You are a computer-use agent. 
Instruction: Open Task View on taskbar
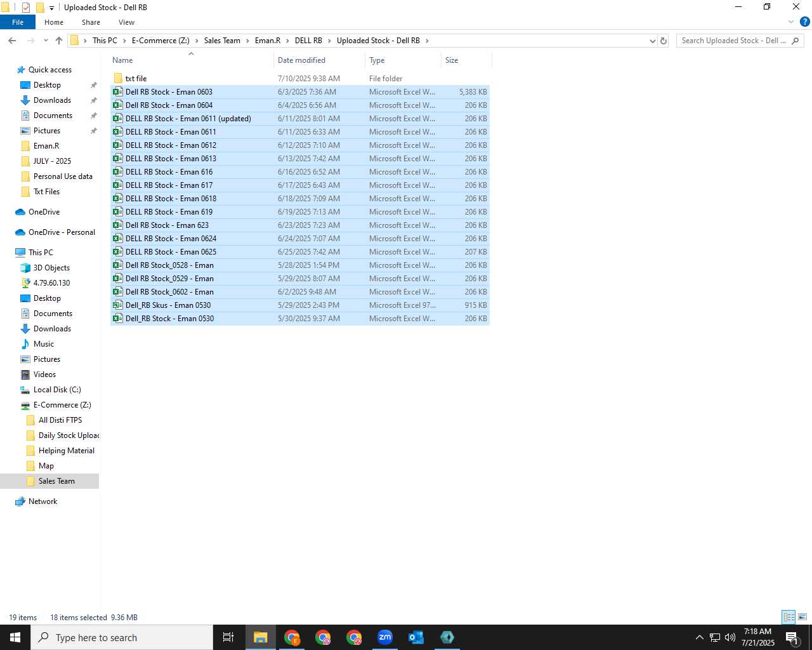(x=228, y=637)
